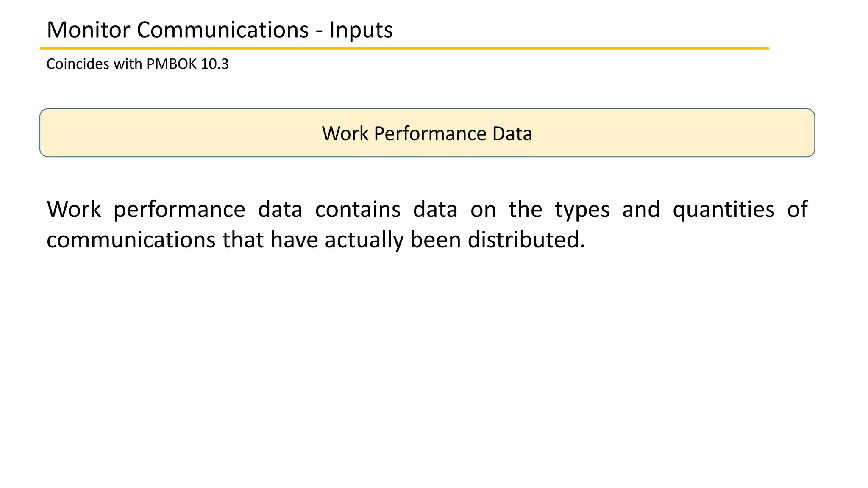Click the word 'actually' in the body text
This screenshot has height=488, width=868.
(x=364, y=240)
